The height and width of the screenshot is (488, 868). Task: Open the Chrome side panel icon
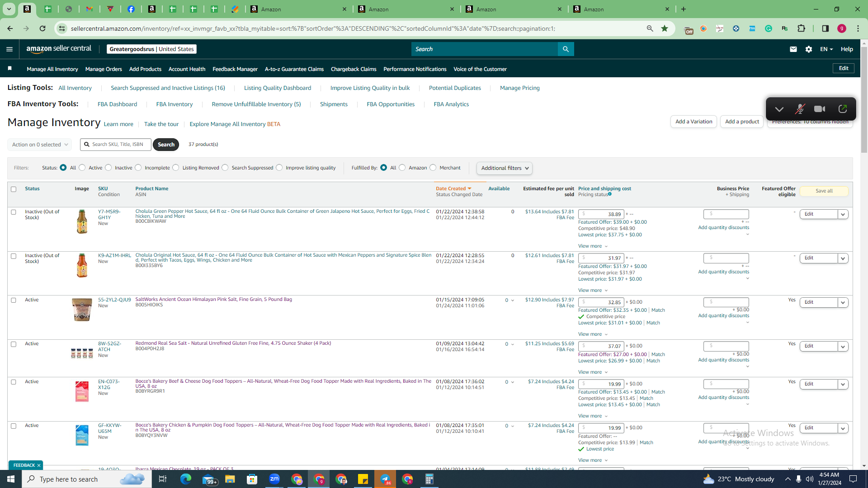(826, 28)
